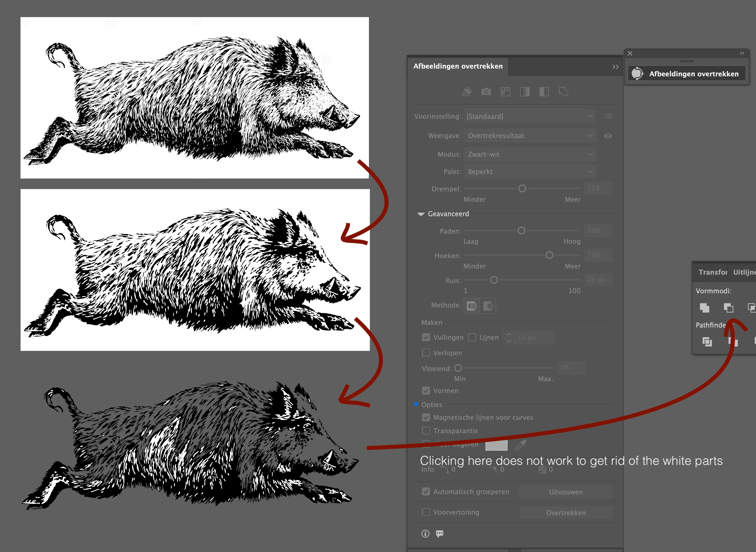The height and width of the screenshot is (552, 756).
Task: Collapse the Geavanceerd section
Action: click(x=421, y=214)
